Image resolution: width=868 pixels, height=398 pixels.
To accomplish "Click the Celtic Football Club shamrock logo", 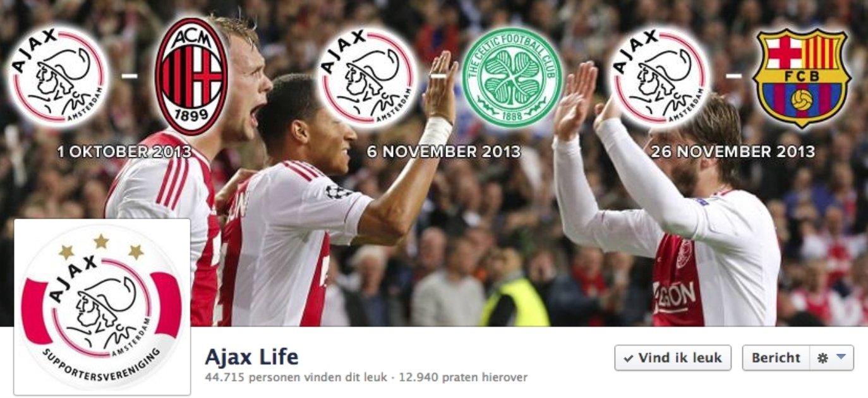I will (512, 77).
